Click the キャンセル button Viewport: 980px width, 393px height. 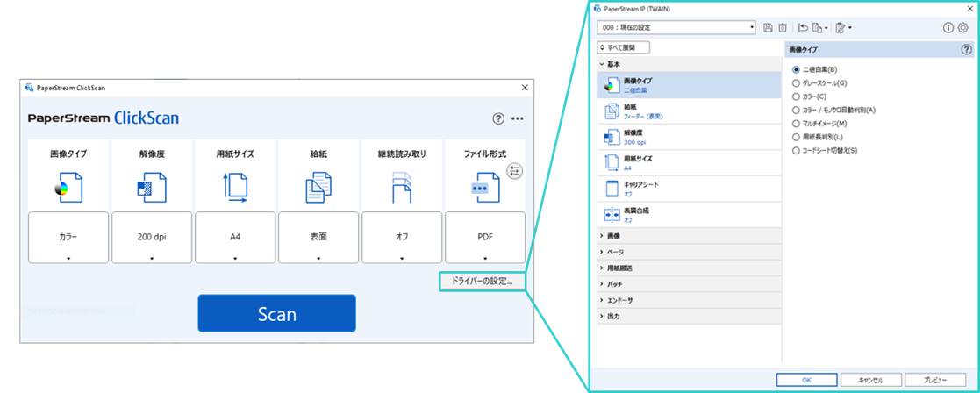(871, 380)
